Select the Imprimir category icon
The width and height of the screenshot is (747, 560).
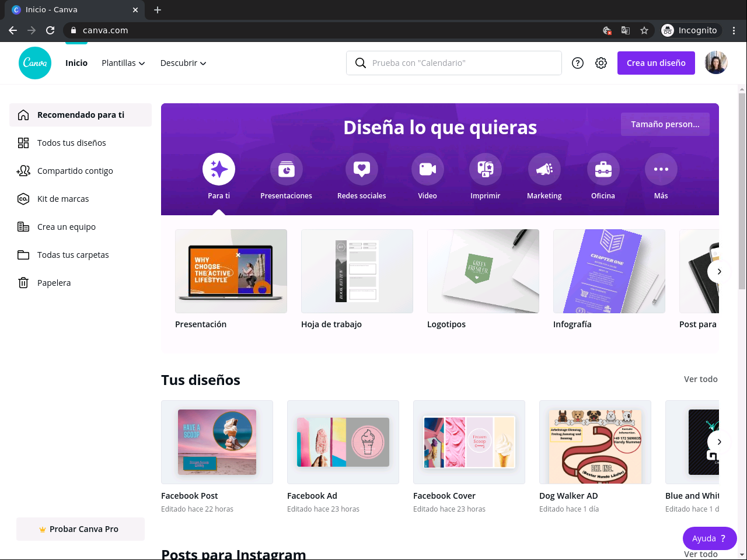pyautogui.click(x=486, y=169)
